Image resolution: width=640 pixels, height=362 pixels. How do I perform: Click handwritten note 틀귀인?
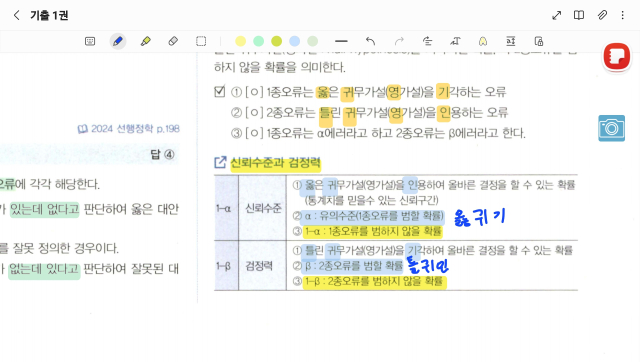428,265
